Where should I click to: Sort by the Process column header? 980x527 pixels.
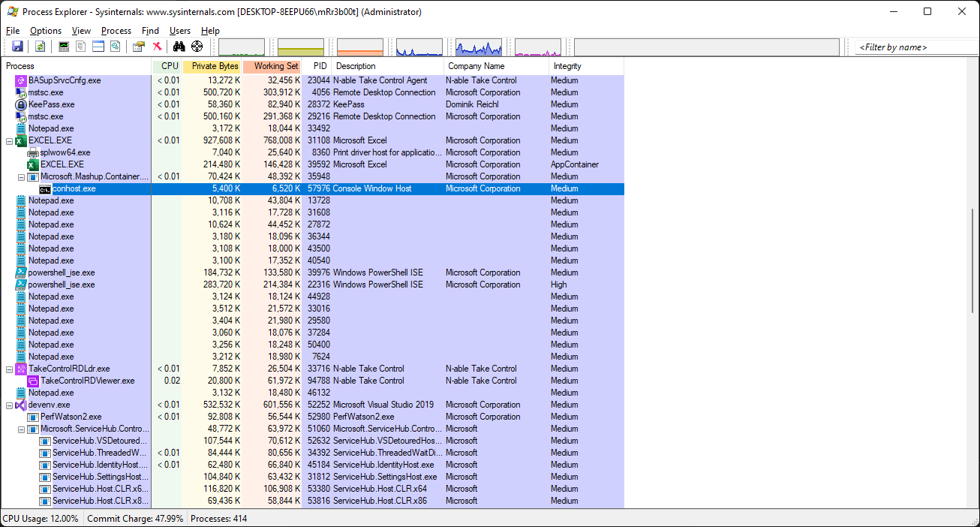[x=77, y=66]
